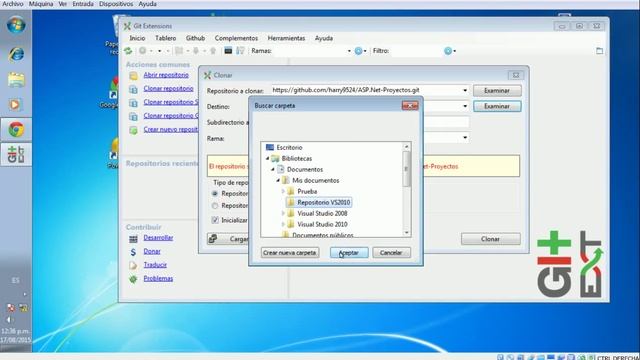This screenshot has width=640, height=360.
Task: Select Repositorio VS2010 folder
Action: click(x=323, y=202)
